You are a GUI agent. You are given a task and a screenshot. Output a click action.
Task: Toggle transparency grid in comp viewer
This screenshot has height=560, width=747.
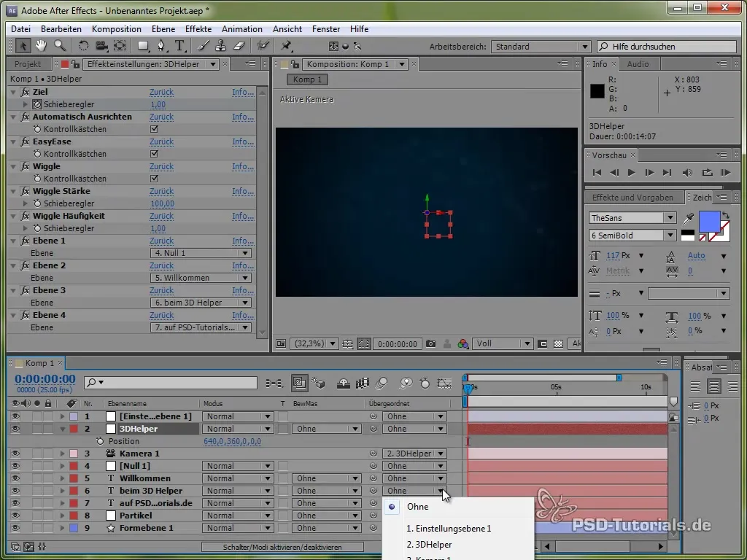(558, 344)
